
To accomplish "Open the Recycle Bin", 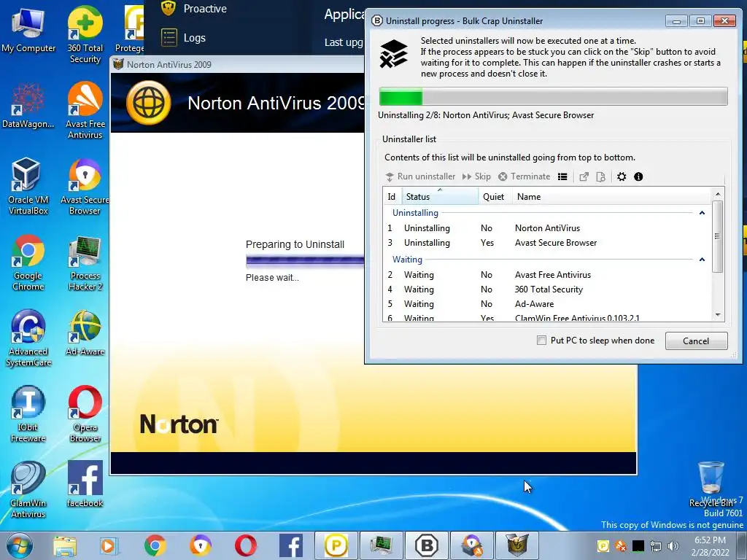I will click(711, 484).
